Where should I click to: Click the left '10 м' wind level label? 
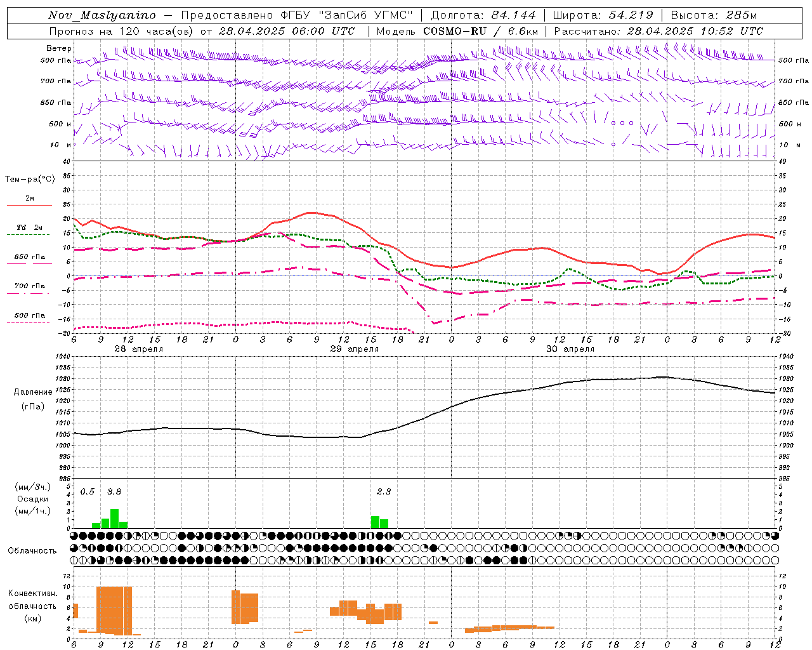(61, 145)
